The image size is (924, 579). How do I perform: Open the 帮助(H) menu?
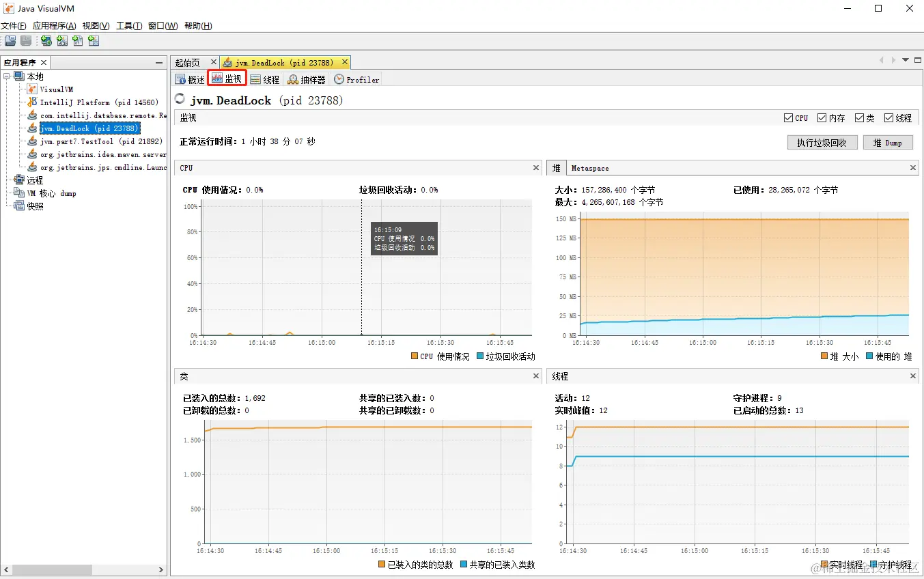(x=198, y=26)
